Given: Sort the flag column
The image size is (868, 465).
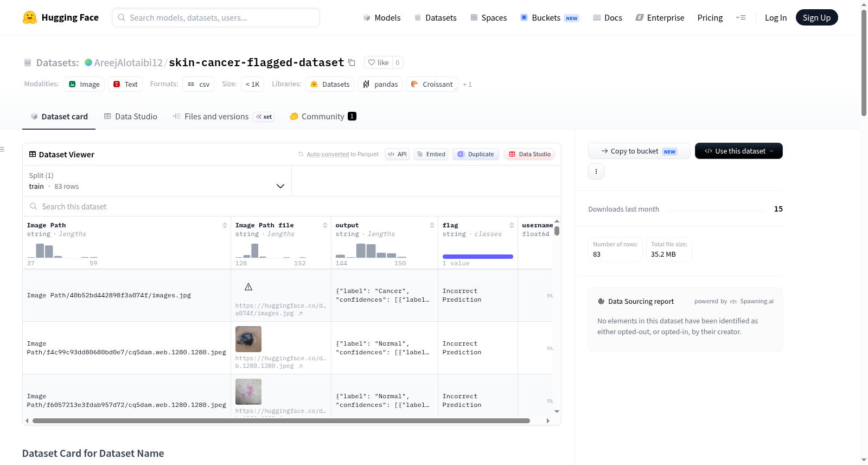Looking at the screenshot, I should 512,225.
